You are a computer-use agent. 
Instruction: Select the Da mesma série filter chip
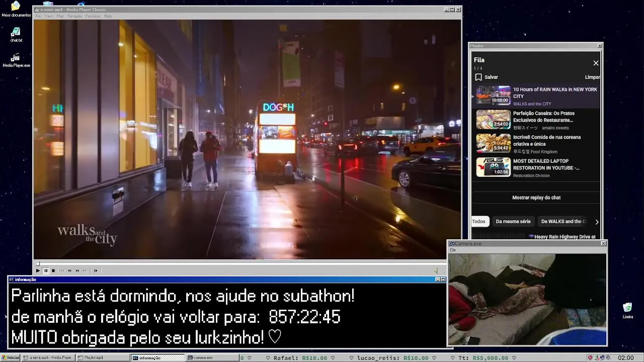[513, 221]
